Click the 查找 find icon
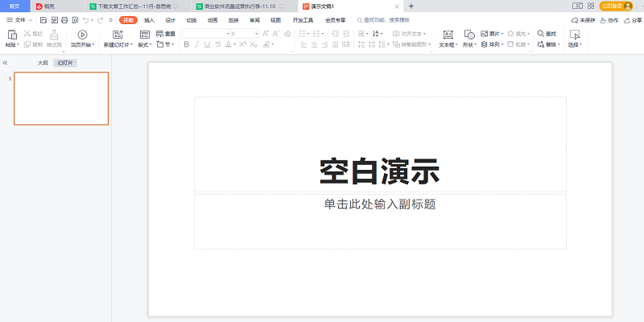The image size is (644, 322). (539, 34)
